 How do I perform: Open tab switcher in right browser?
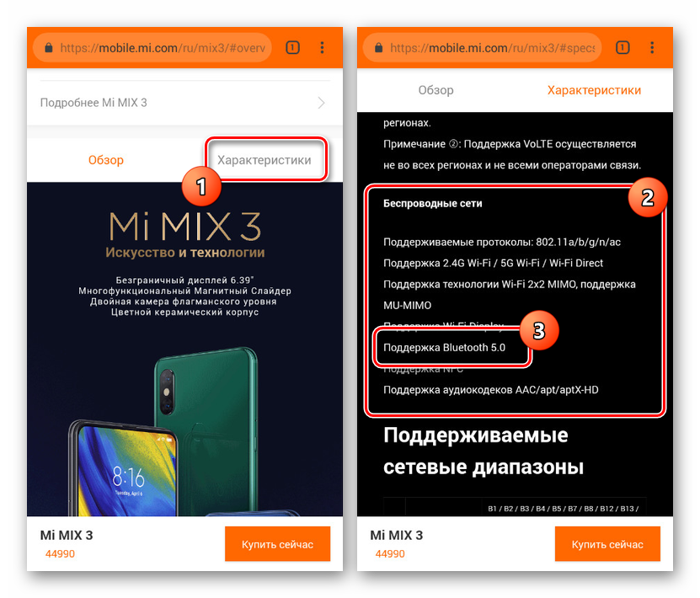(x=623, y=47)
